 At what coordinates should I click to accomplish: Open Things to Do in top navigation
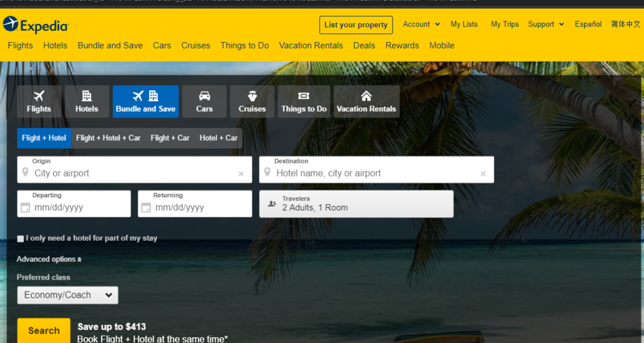245,45
